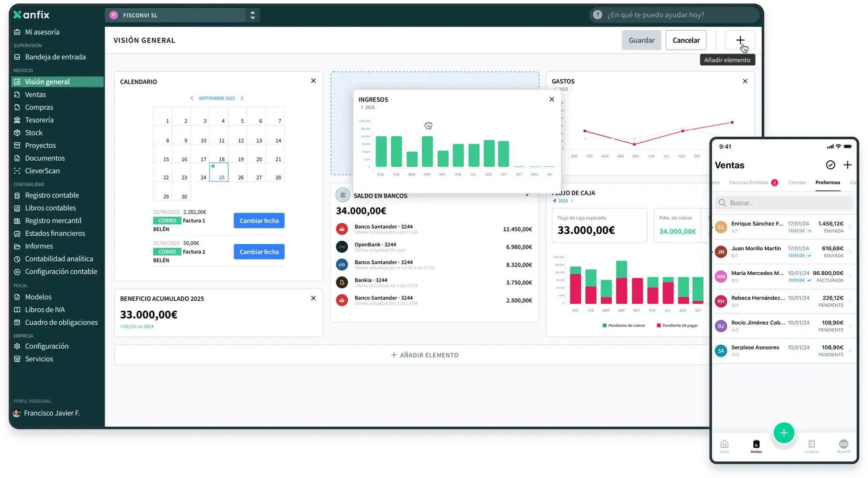This screenshot has height=478, width=868.
Task: Toggle the Pendiente de cobrar legend item
Action: (624, 325)
